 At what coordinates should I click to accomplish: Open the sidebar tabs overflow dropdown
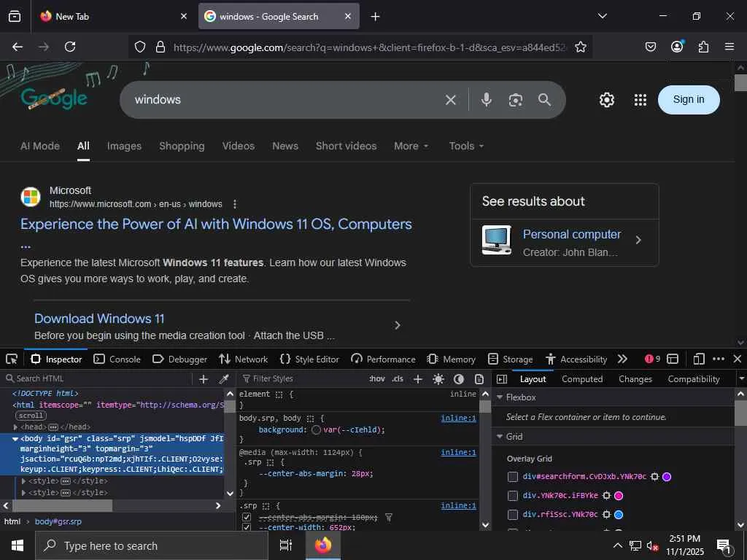click(741, 379)
